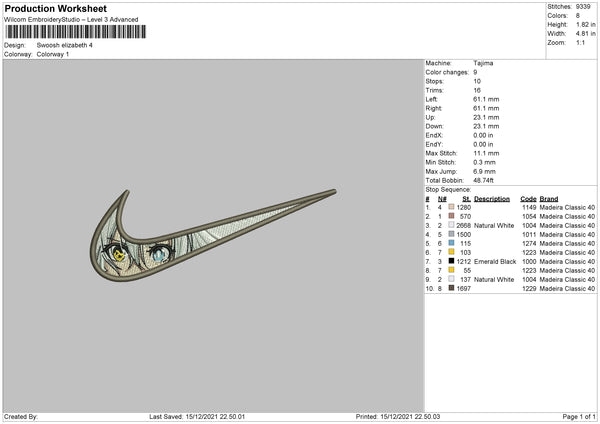This screenshot has height=424, width=600.
Task: Click thread code 1149 in row 1
Action: coord(529,207)
